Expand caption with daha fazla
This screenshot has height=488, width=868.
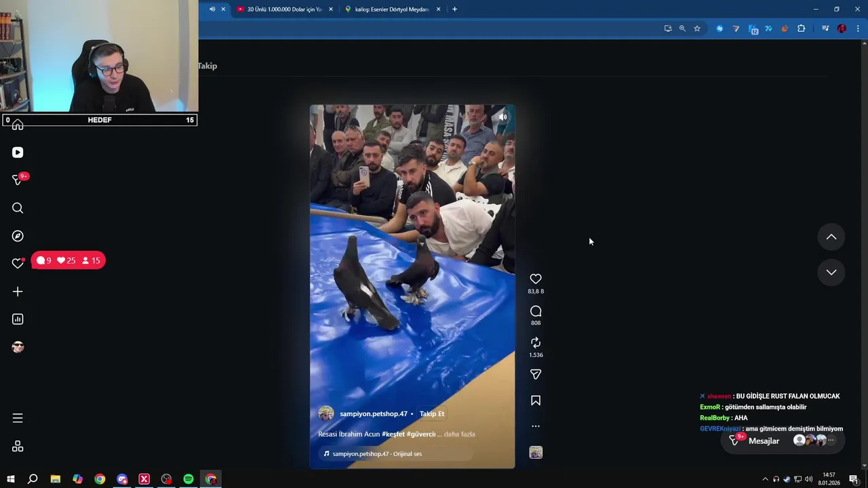460,434
